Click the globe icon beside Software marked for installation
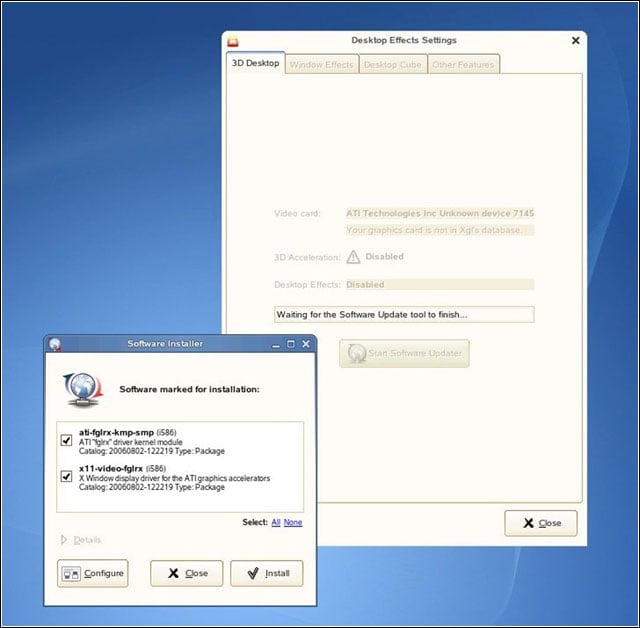The width and height of the screenshot is (640, 628). pyautogui.click(x=83, y=389)
